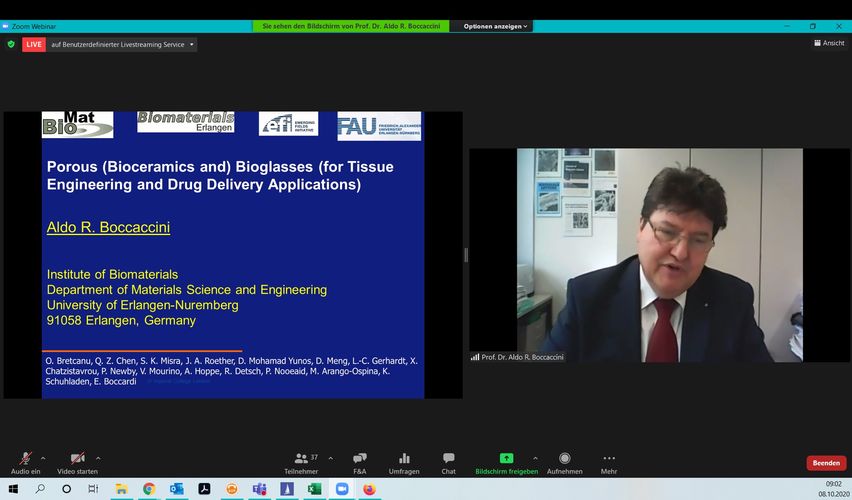Click Bildschirm freigeben share screen
Screen dimensions: 852x500
pos(506,461)
